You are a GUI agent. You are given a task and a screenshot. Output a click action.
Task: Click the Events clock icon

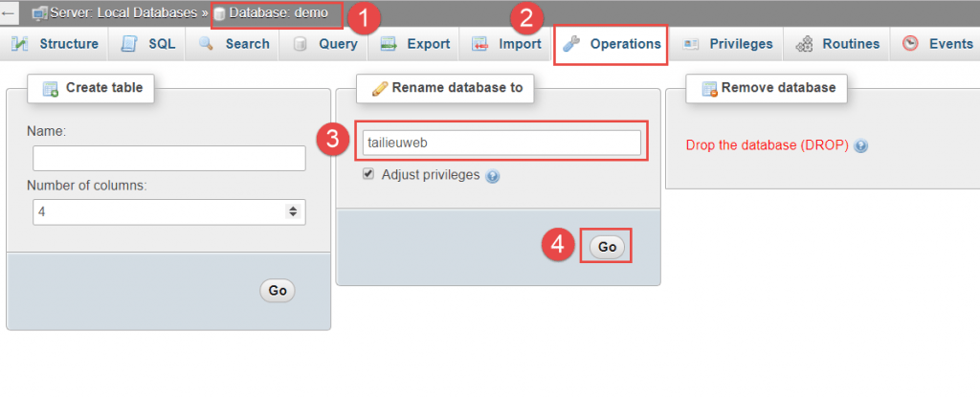tap(910, 44)
